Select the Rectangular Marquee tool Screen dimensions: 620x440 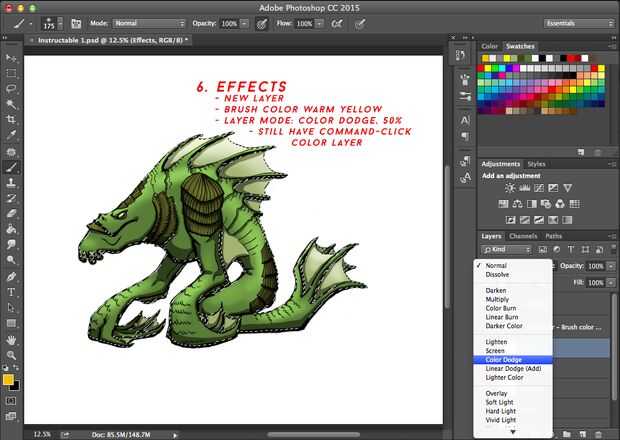11,73
